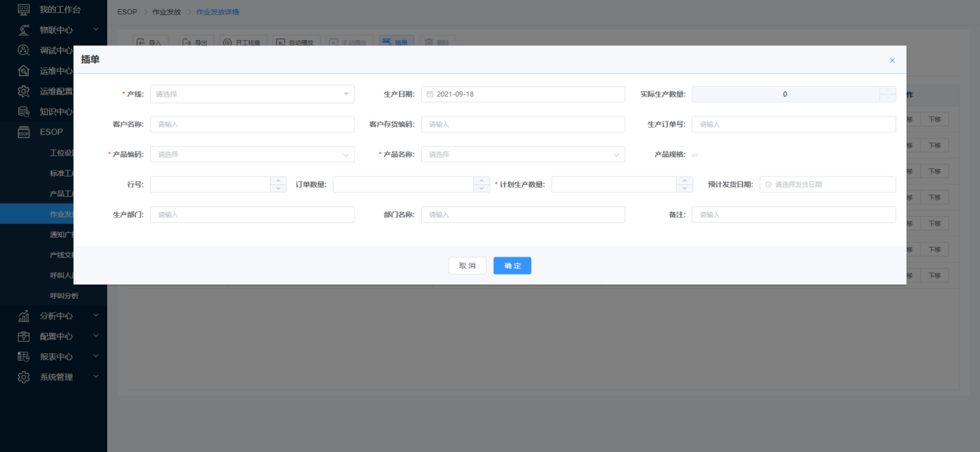Screen dimensions: 980x452
Task: Click calendar icon in 生产日期 field
Action: coord(430,94)
